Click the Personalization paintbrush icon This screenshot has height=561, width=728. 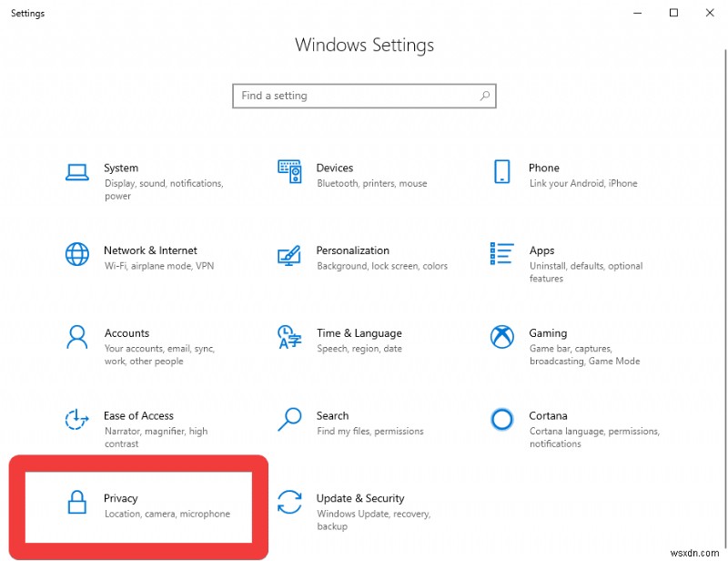[289, 256]
